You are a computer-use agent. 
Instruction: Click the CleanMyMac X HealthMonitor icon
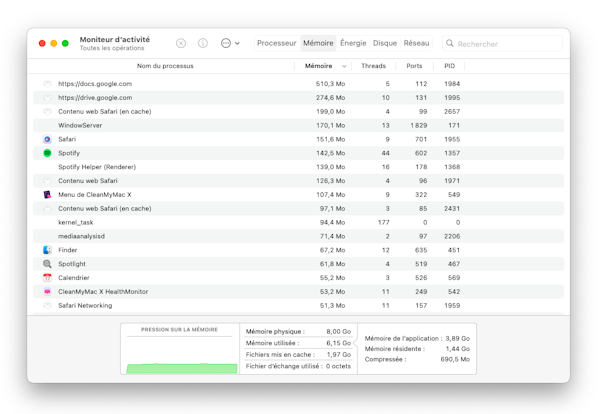coord(47,292)
